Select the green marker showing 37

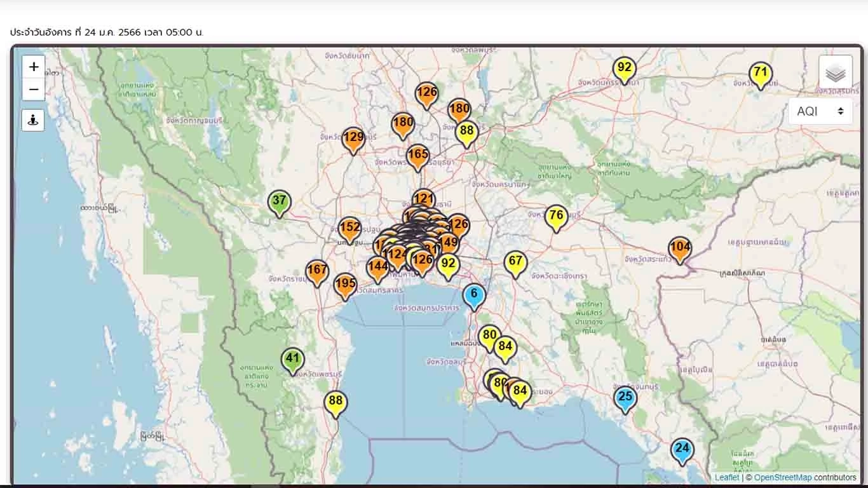[279, 202]
